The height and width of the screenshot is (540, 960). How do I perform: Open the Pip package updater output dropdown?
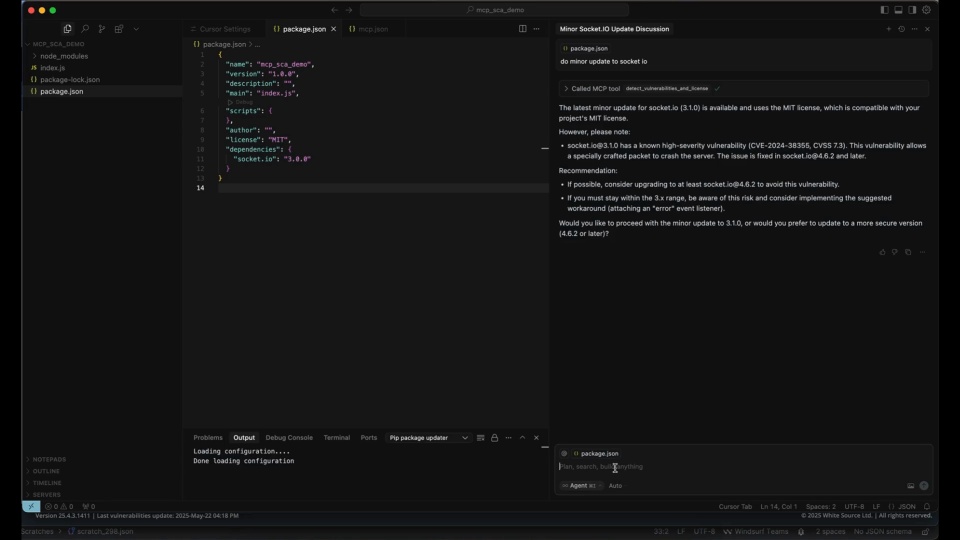pyautogui.click(x=428, y=438)
